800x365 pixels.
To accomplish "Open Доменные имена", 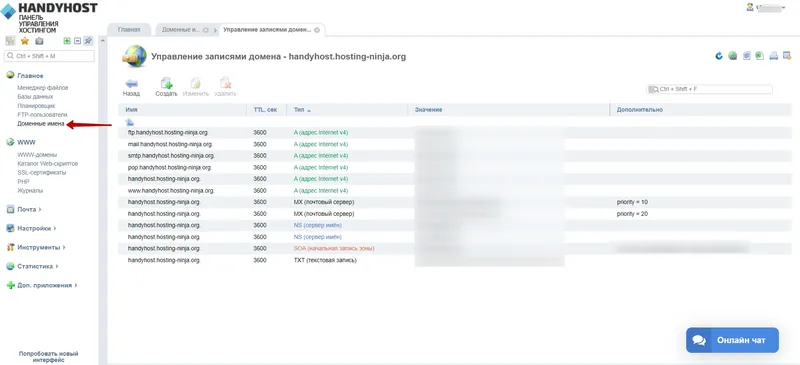I will pos(41,124).
